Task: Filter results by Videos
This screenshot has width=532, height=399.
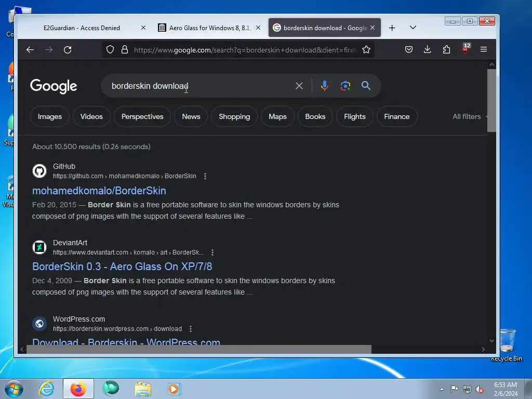Action: pyautogui.click(x=91, y=117)
